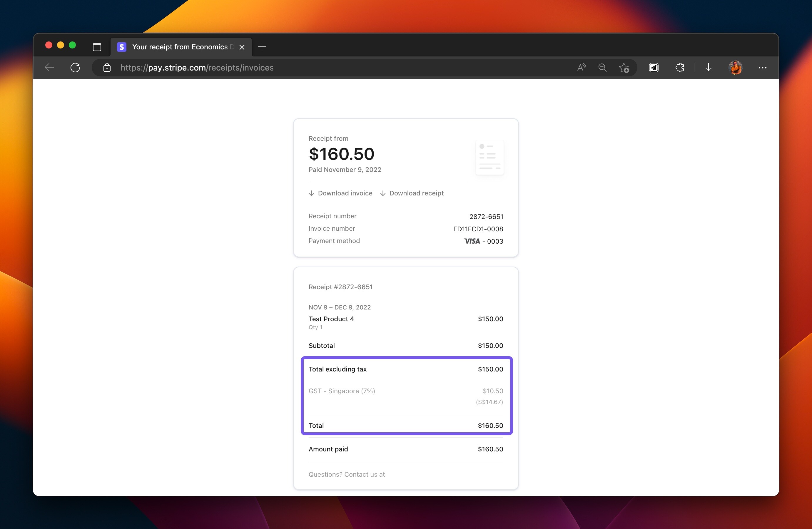Go back using the browser back arrow

(49, 68)
